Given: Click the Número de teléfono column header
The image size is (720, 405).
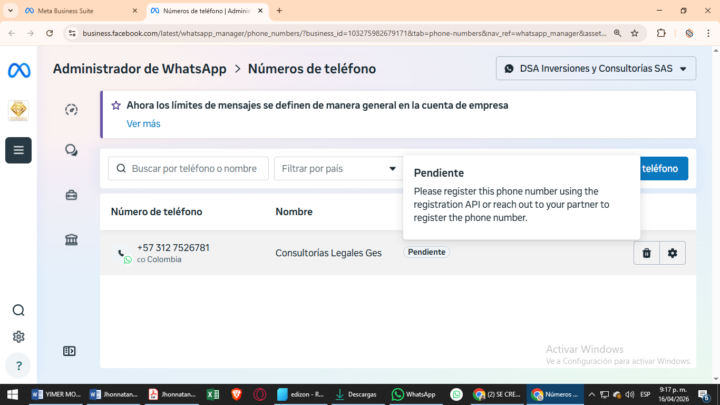Looking at the screenshot, I should [x=157, y=212].
